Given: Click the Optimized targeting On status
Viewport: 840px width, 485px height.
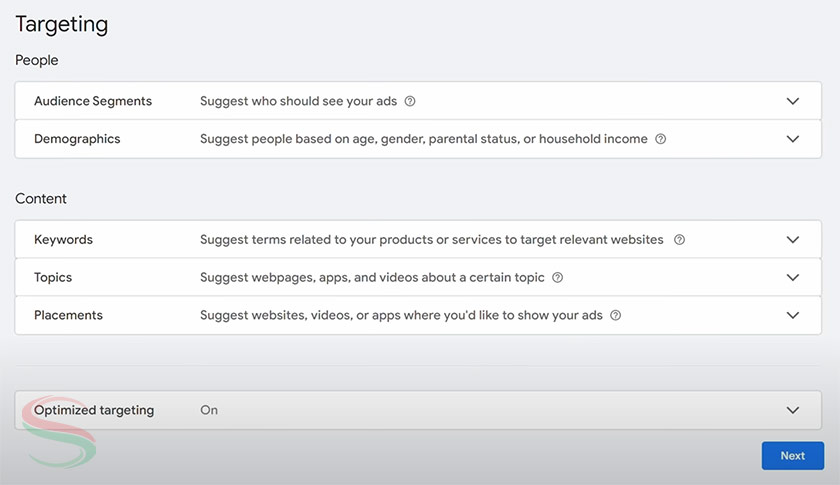Looking at the screenshot, I should pyautogui.click(x=209, y=410).
